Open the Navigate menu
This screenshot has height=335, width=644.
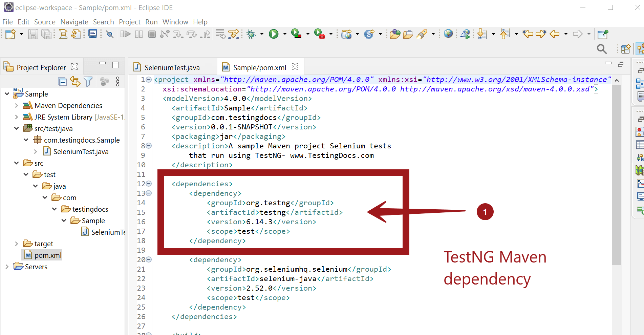(74, 22)
